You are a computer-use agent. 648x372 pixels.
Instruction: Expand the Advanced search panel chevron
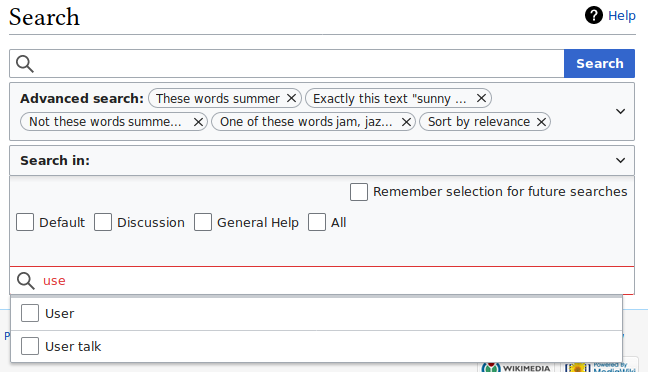pos(620,111)
